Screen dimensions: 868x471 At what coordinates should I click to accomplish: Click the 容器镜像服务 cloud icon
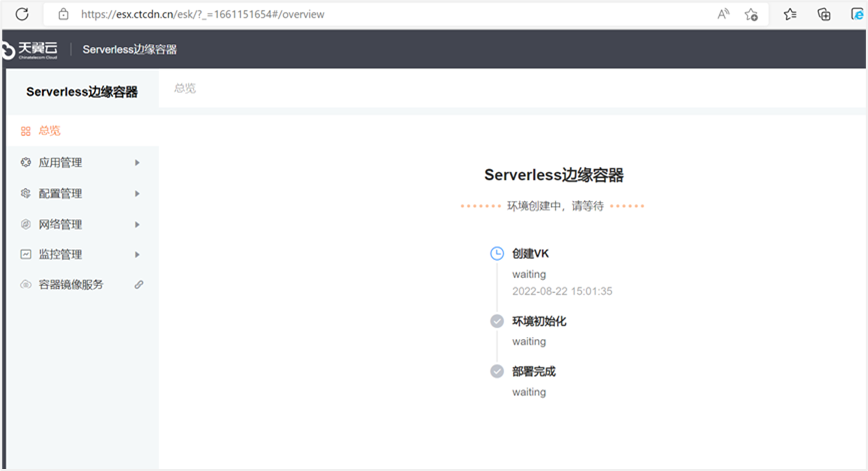tap(25, 285)
